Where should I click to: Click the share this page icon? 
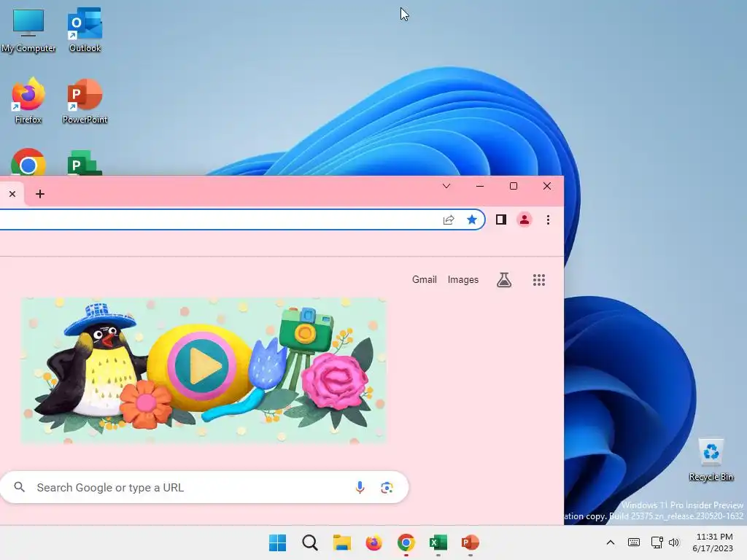pos(449,219)
